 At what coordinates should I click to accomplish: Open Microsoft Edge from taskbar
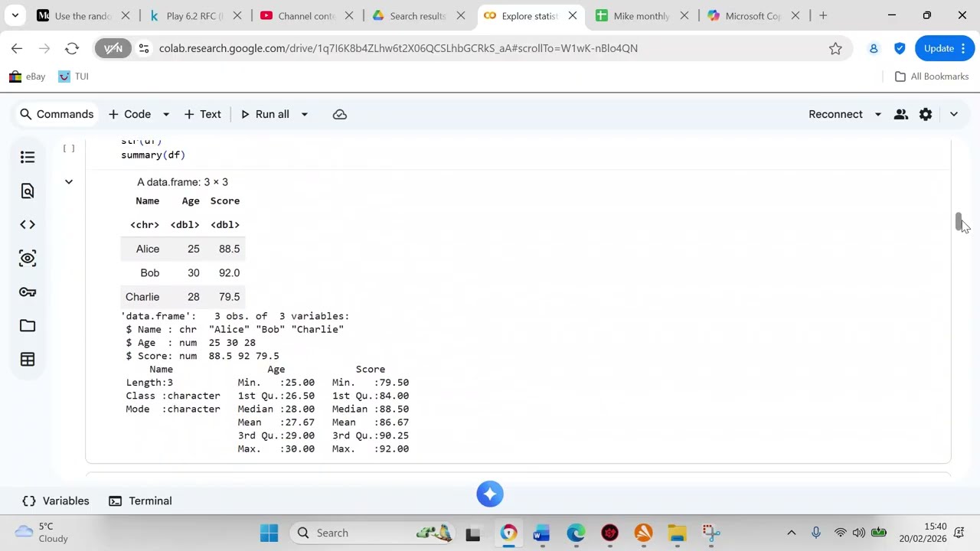(x=576, y=533)
